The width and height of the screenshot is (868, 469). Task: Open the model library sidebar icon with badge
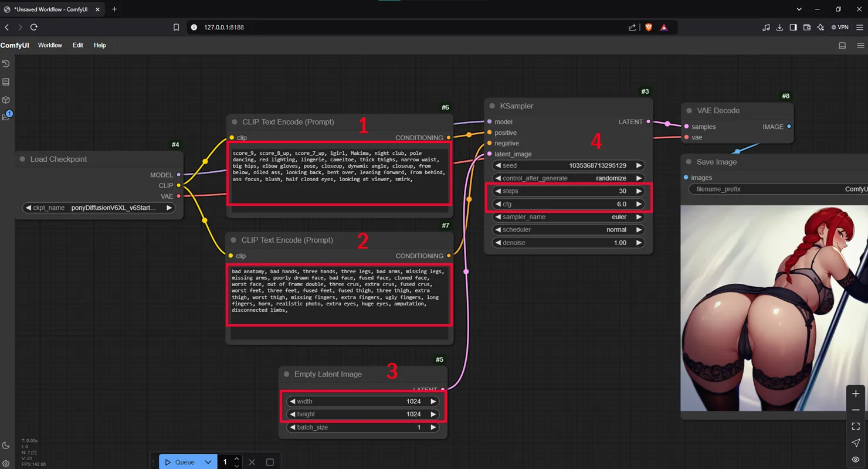coord(6,117)
